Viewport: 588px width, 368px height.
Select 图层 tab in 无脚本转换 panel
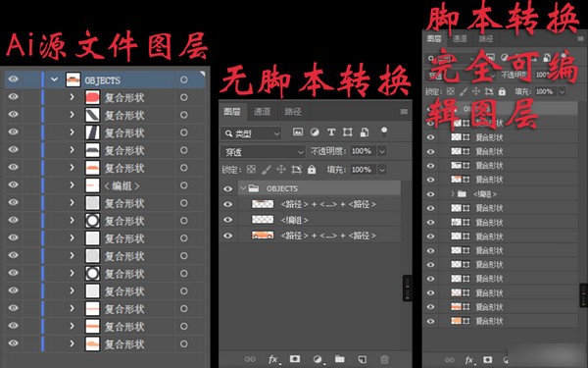232,112
